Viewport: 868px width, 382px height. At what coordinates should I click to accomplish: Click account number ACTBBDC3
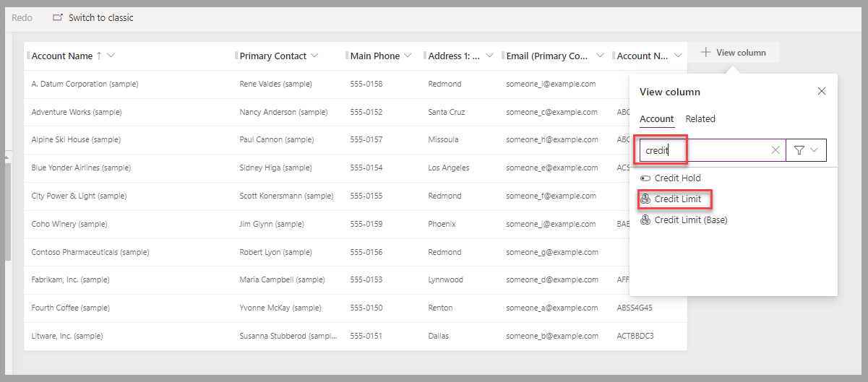(635, 336)
